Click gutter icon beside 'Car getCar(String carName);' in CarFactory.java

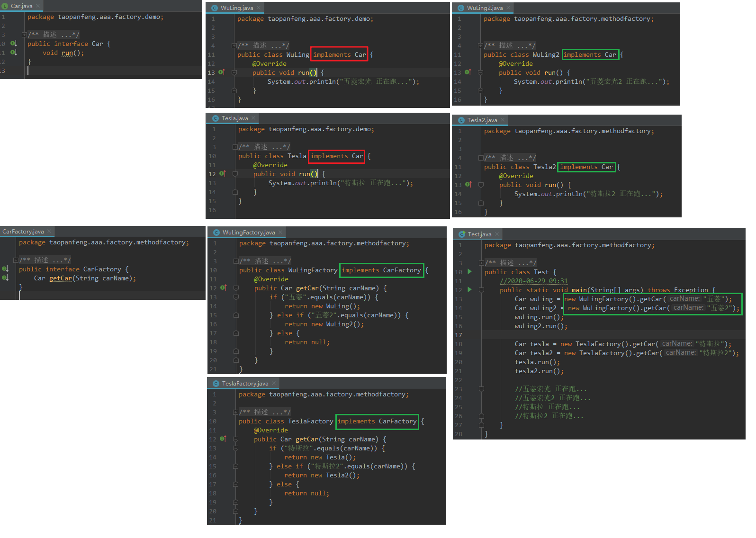5,278
